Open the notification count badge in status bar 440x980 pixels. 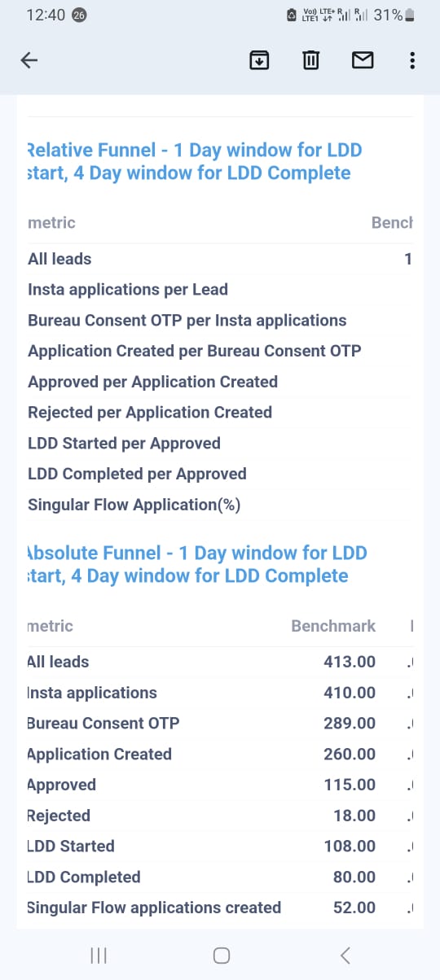80,15
